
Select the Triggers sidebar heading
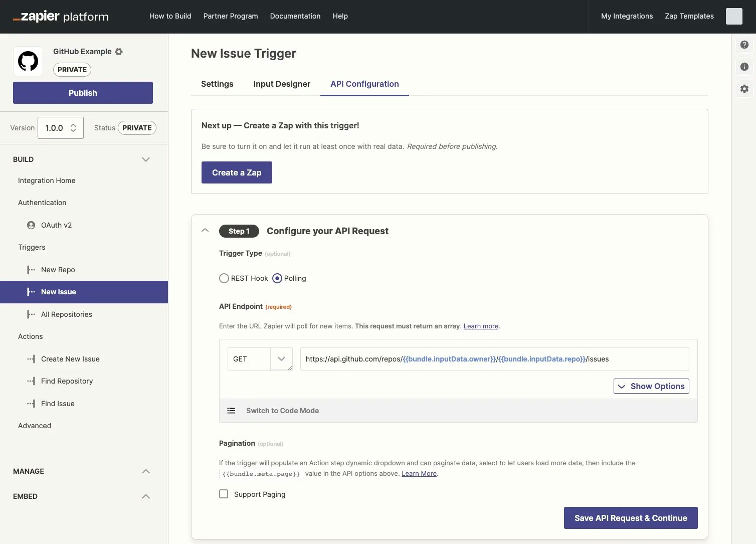pos(32,247)
